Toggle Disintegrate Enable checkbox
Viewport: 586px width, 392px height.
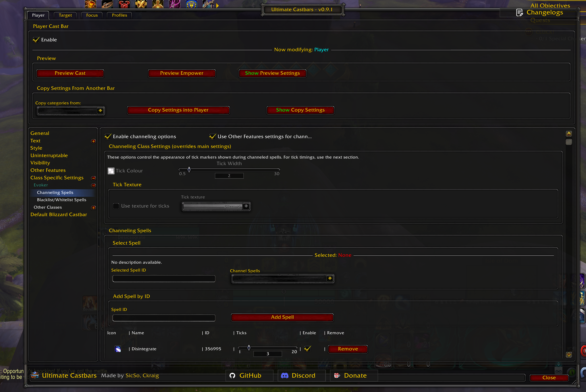click(308, 349)
